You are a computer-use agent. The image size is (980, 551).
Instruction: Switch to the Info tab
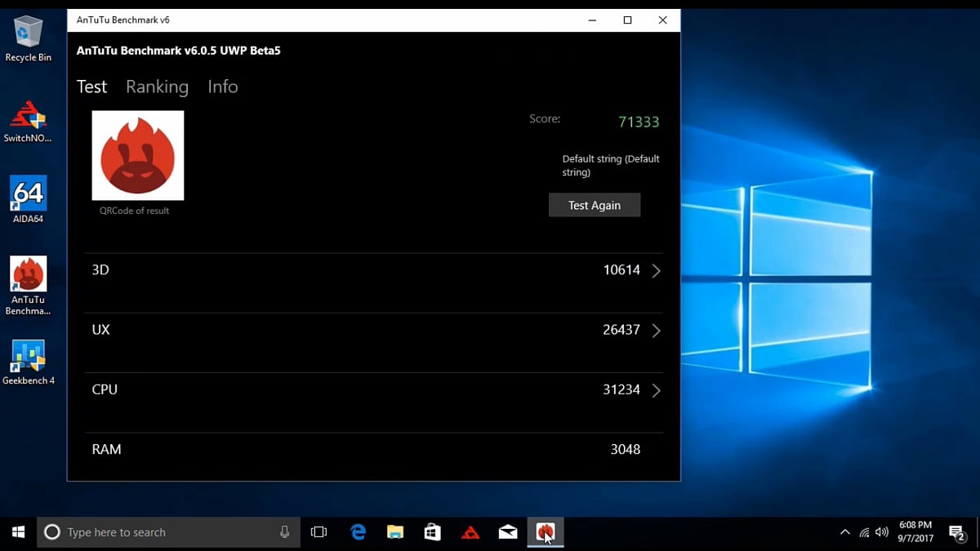coord(223,87)
